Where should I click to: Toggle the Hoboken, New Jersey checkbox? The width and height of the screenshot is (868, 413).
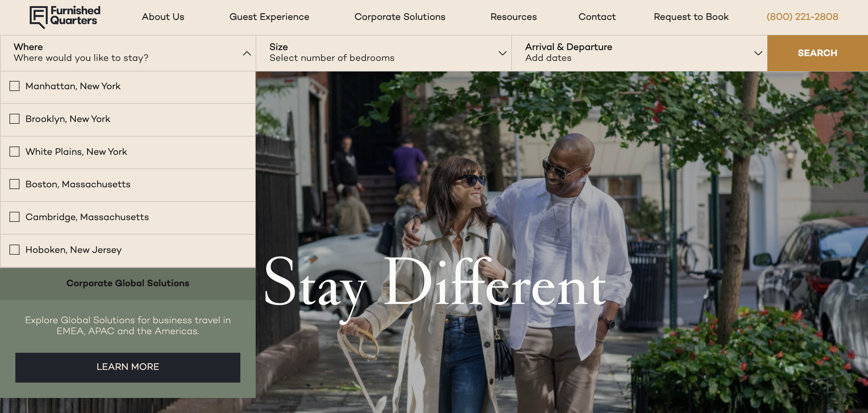(x=14, y=250)
